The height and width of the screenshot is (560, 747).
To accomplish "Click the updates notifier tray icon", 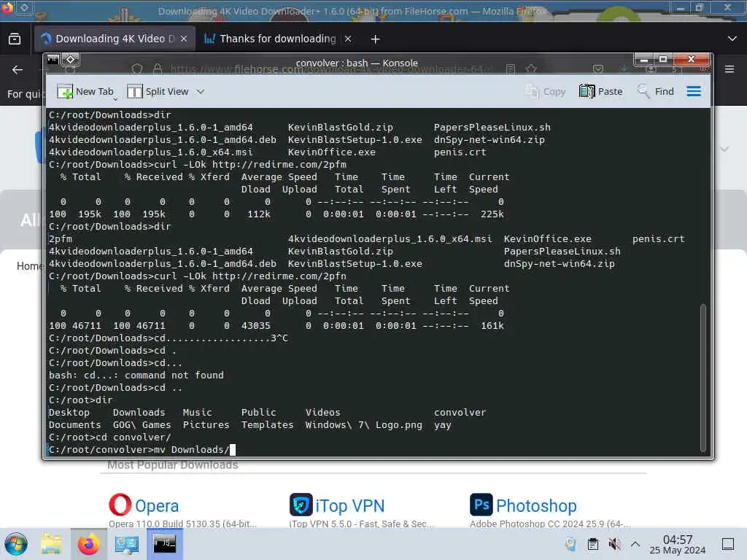I will click(570, 544).
